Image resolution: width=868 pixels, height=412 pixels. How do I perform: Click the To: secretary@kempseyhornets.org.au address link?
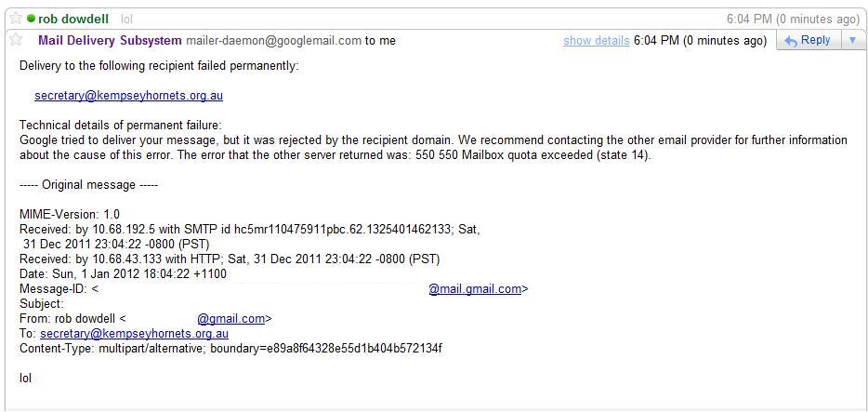click(134, 334)
